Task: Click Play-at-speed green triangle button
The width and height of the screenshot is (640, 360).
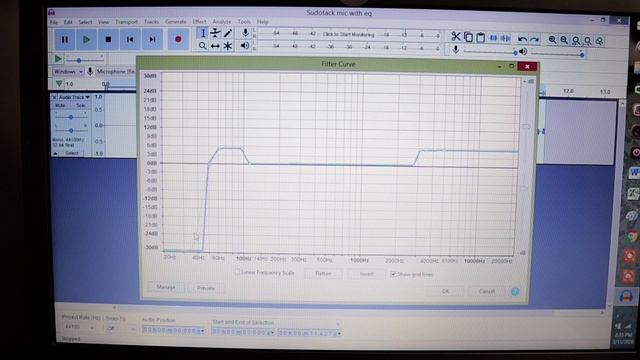Action: [58, 59]
